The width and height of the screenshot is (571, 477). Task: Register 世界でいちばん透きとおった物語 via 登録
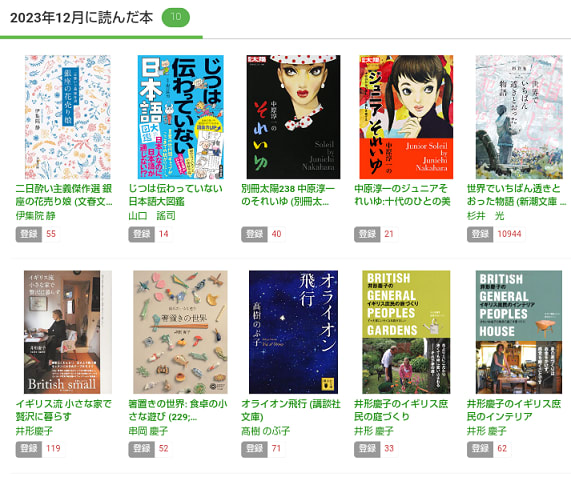480,234
